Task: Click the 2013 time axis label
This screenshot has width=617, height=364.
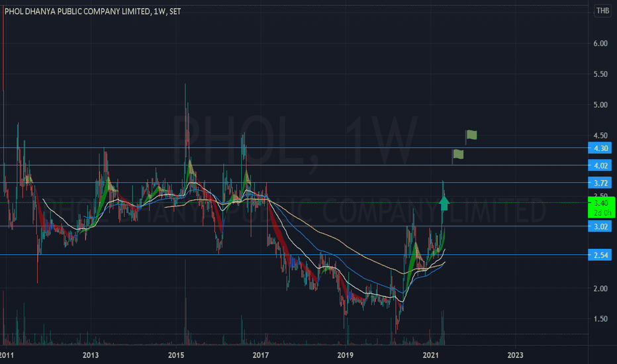Action: (x=91, y=355)
